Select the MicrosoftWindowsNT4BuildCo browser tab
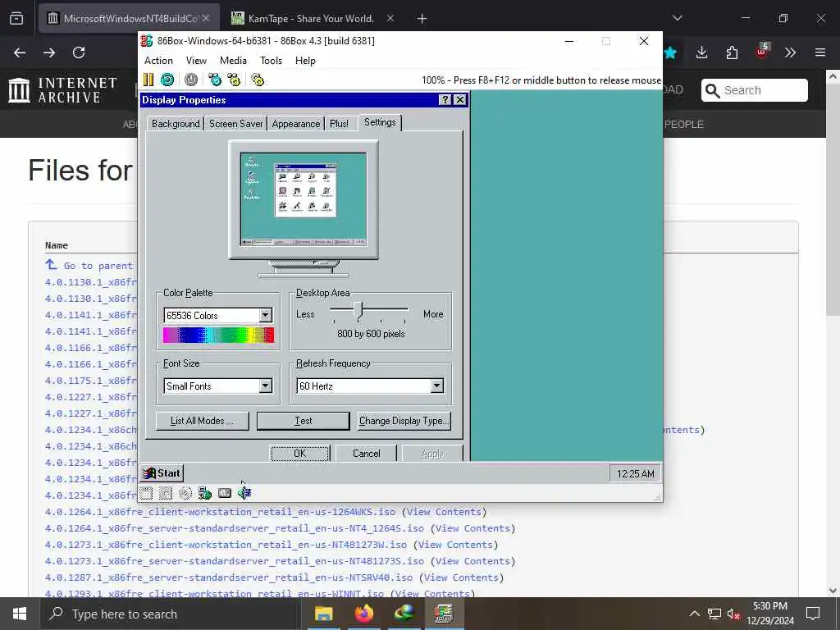The image size is (840, 630). [129, 19]
